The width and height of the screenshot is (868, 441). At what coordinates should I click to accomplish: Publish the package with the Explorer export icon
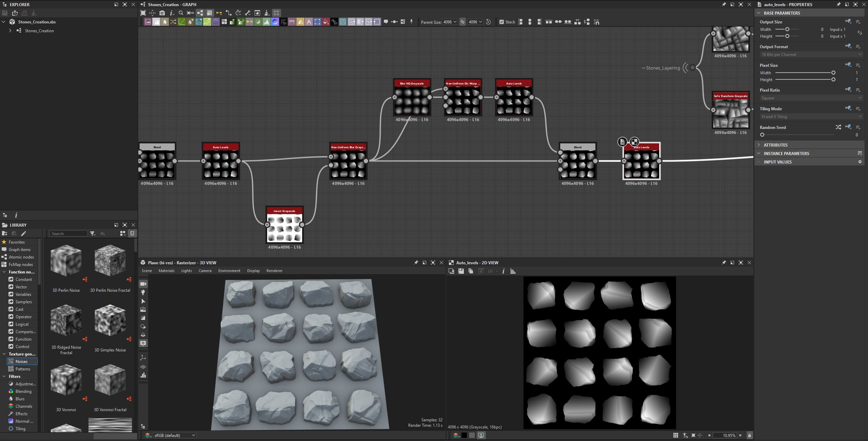tap(15, 13)
